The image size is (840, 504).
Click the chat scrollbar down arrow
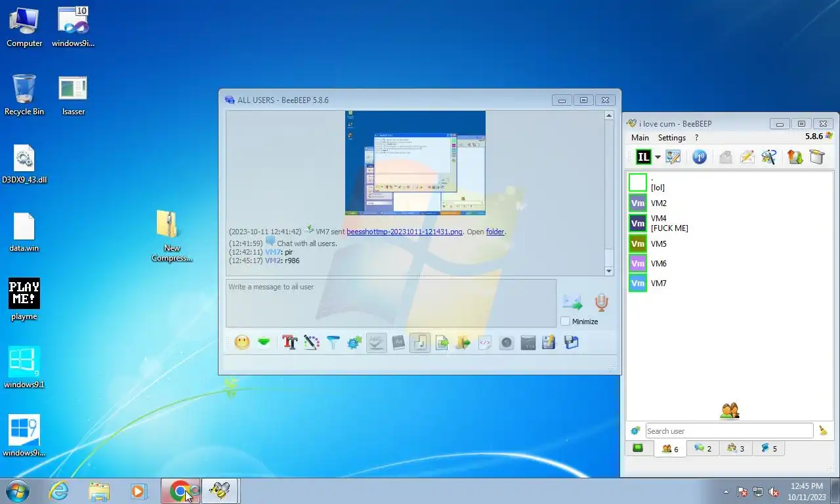coord(609,270)
